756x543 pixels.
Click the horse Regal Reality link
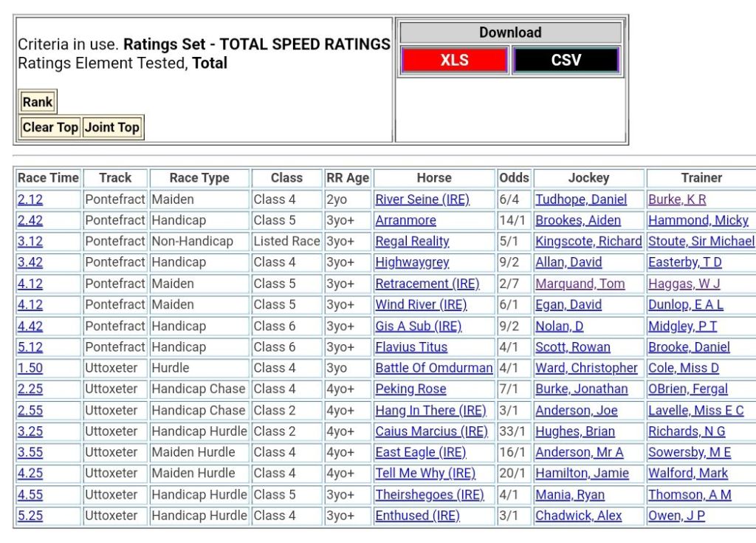pos(412,242)
